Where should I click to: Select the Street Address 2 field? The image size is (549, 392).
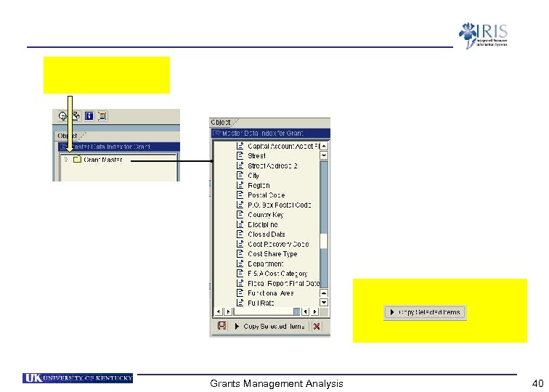(x=272, y=166)
